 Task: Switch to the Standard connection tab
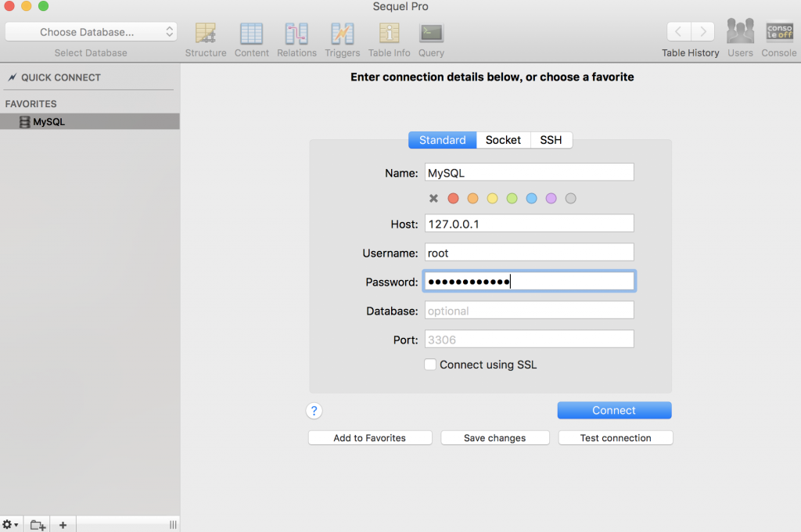click(x=443, y=140)
